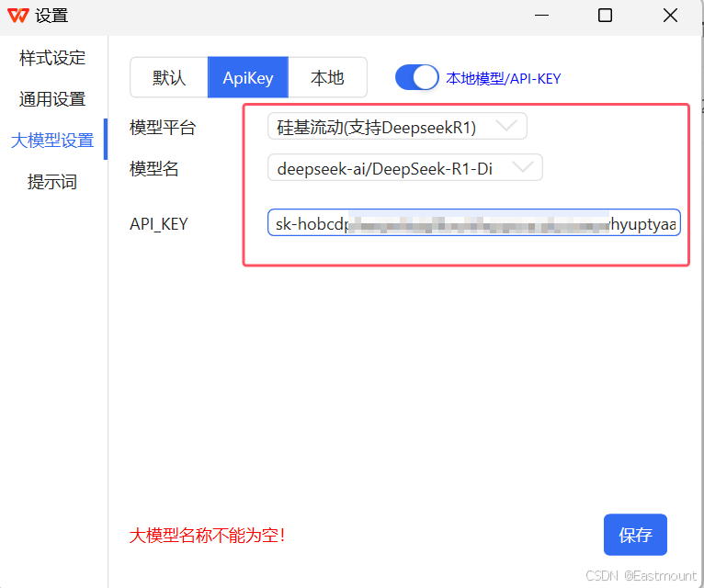Maximize the 设置 window
This screenshot has height=588, width=704.
[x=606, y=16]
